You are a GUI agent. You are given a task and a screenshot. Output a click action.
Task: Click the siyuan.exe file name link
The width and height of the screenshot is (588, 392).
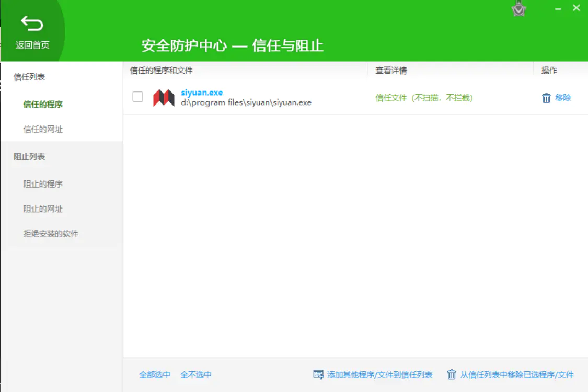coord(202,93)
